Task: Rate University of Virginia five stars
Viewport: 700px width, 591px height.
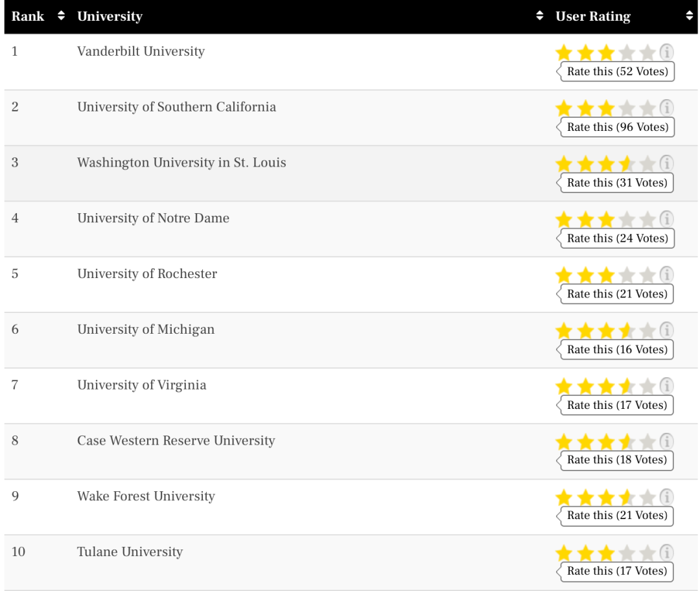Action: 647,387
